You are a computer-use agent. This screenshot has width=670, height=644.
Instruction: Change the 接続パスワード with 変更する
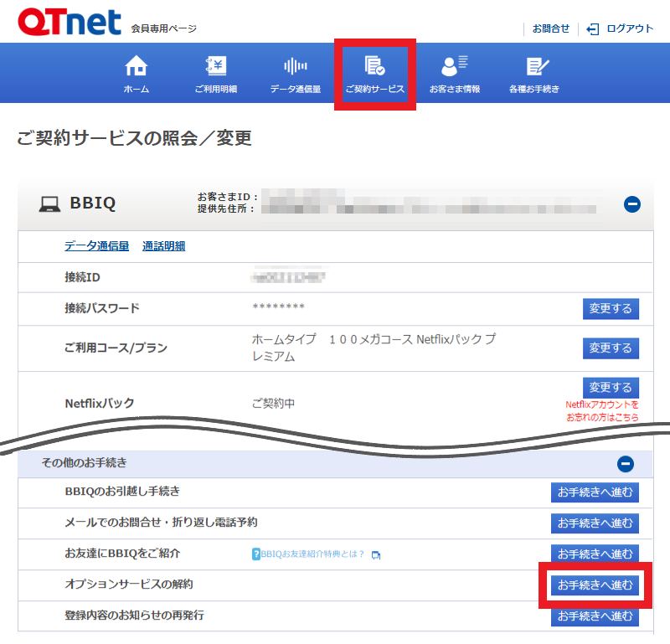pos(611,308)
